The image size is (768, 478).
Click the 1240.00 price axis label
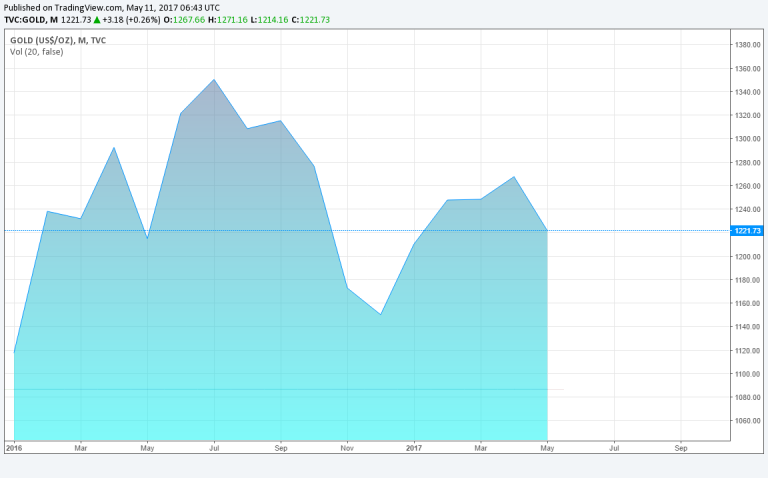[747, 210]
